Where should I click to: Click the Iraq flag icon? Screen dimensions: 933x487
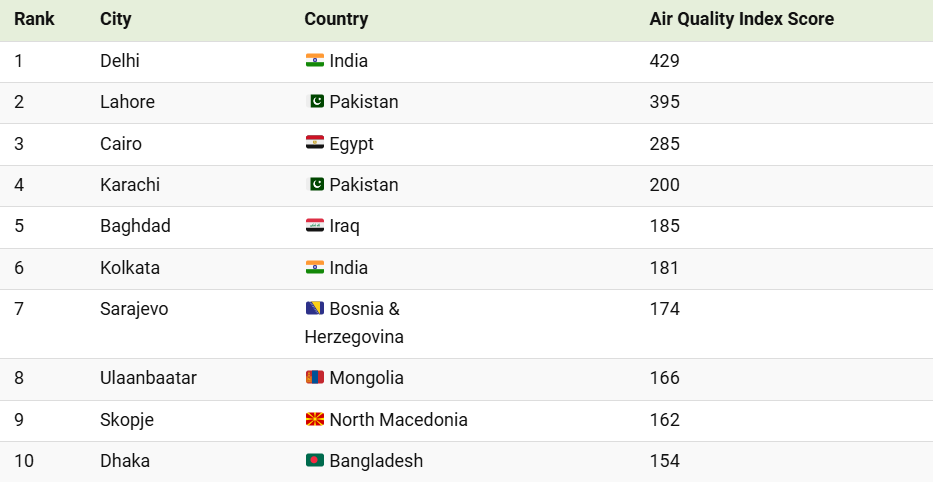click(315, 226)
